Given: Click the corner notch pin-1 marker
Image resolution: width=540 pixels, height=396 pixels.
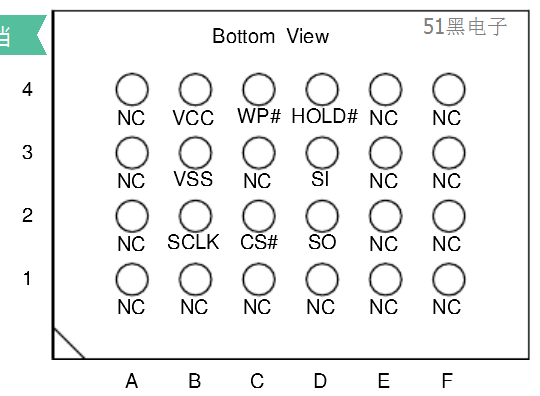Looking at the screenshot, I should point(68,344).
